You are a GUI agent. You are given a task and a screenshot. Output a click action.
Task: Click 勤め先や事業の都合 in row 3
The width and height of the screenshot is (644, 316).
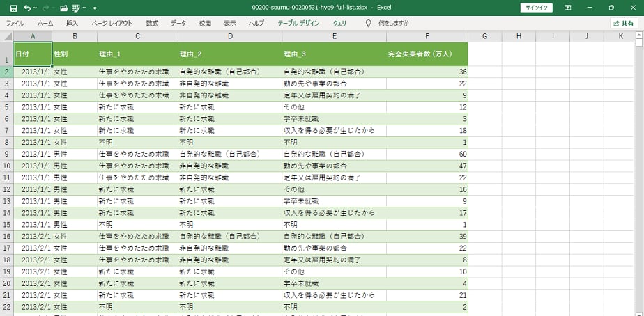click(x=315, y=84)
